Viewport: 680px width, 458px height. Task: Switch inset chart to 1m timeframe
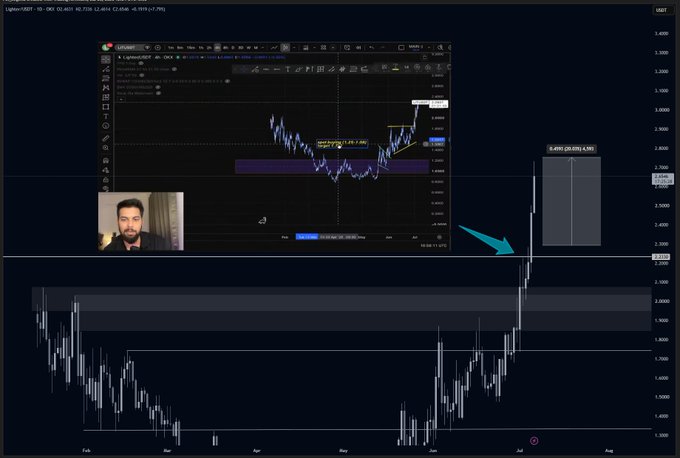171,47
